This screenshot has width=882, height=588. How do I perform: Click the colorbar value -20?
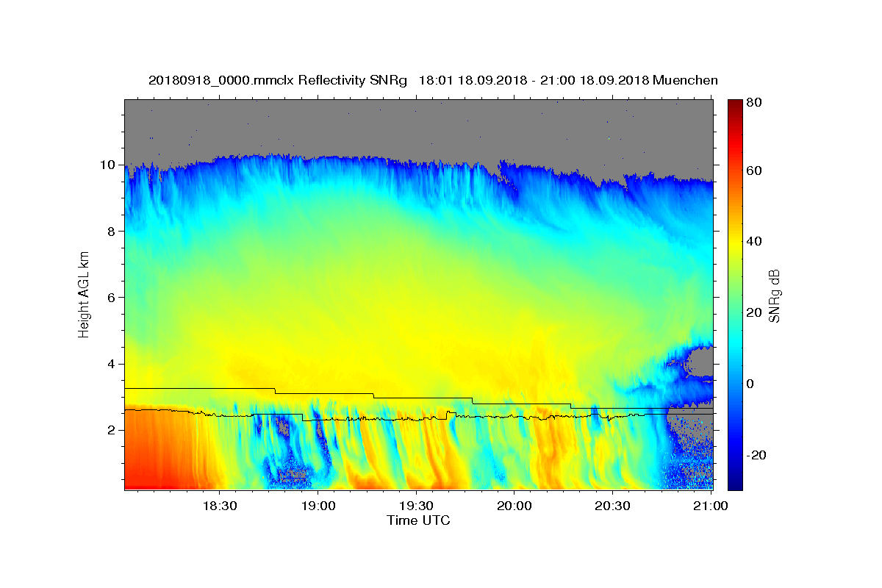point(756,455)
